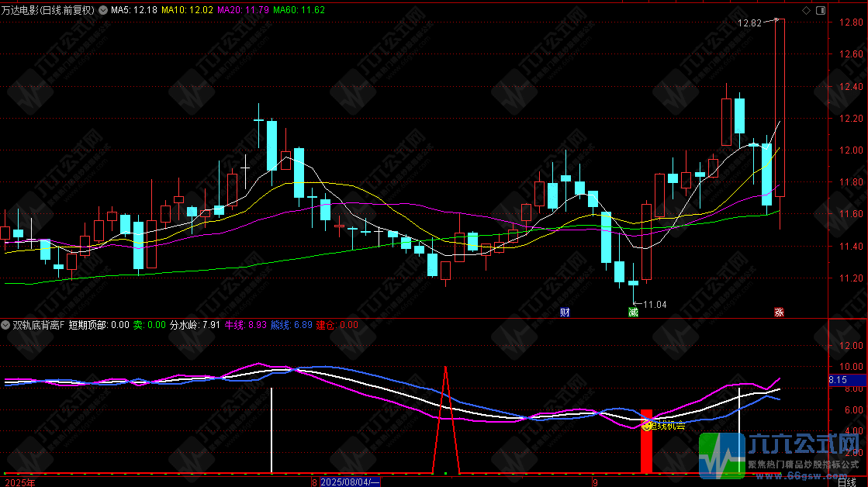The height and width of the screenshot is (487, 868).
Task: Click the 2025/08/04/一 date cursor label
Action: point(350,482)
